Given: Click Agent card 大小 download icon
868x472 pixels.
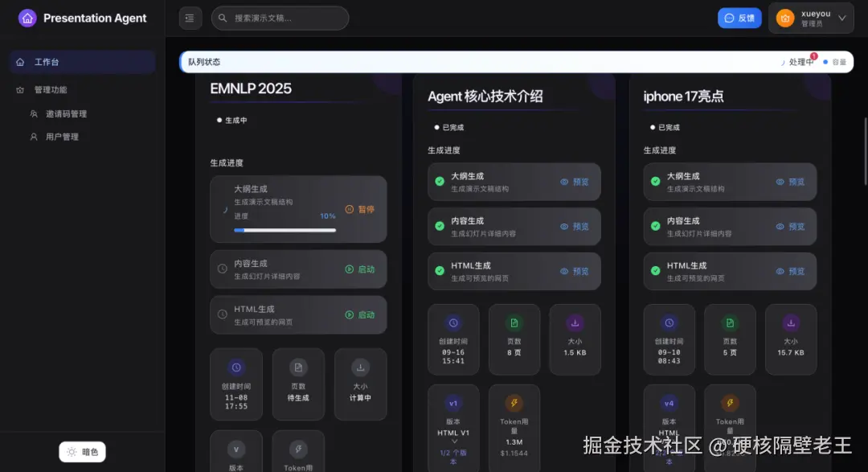Looking at the screenshot, I should pyautogui.click(x=575, y=323).
